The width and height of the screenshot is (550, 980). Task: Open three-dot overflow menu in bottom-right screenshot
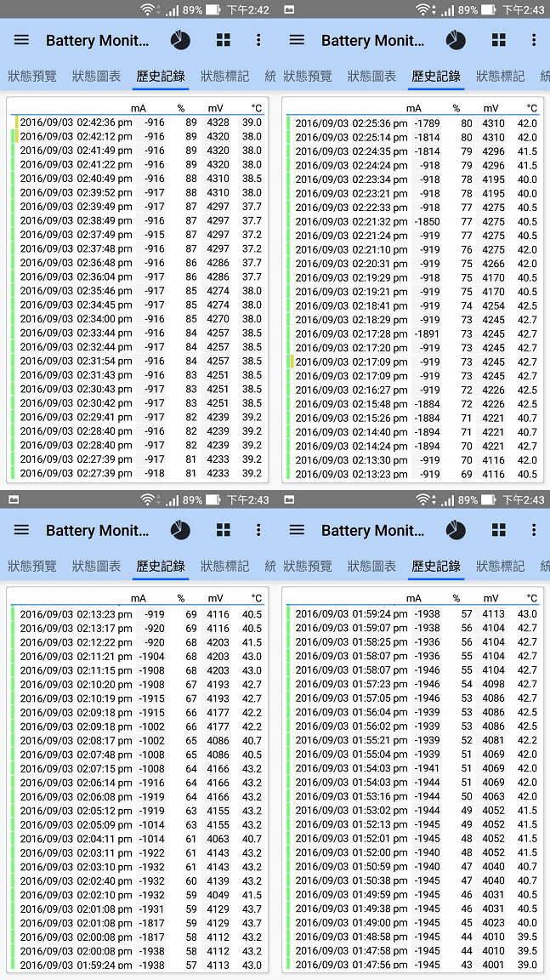[534, 530]
